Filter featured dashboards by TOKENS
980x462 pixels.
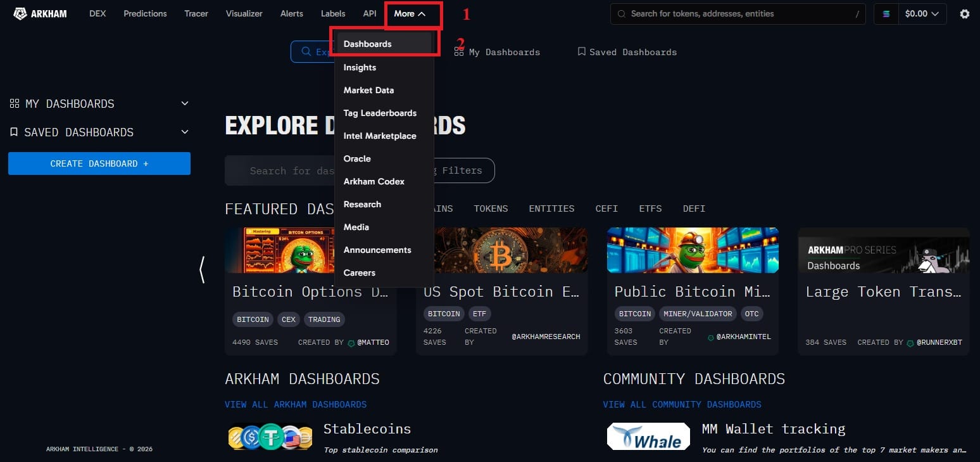click(x=491, y=209)
